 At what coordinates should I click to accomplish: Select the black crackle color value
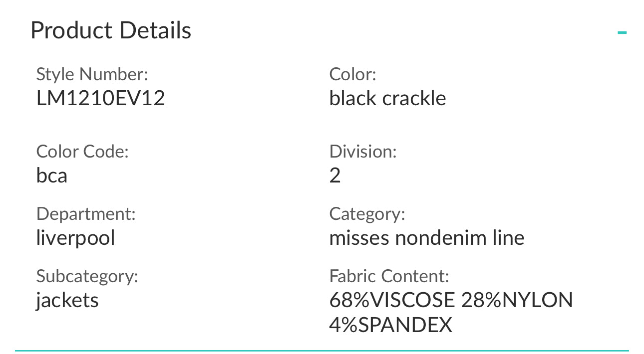tap(387, 98)
